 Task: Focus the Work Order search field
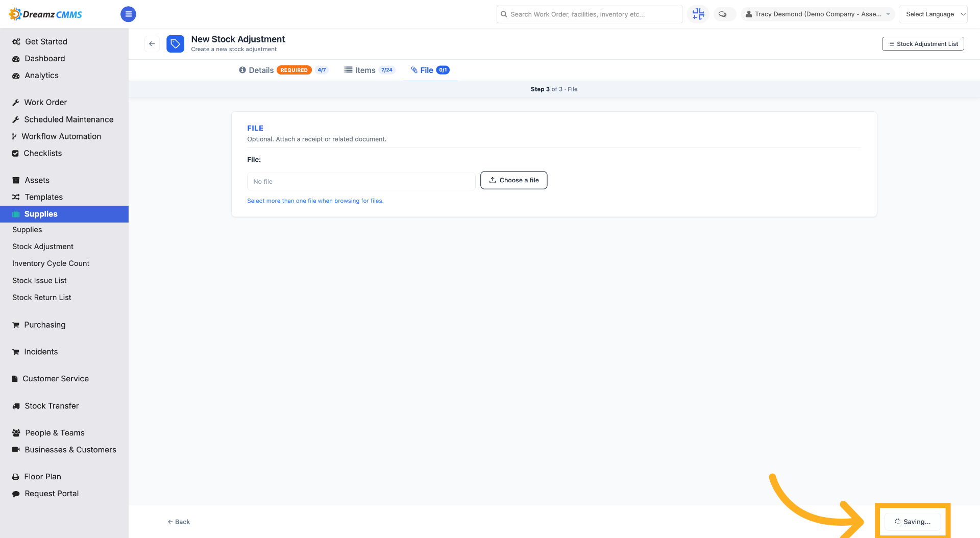590,14
